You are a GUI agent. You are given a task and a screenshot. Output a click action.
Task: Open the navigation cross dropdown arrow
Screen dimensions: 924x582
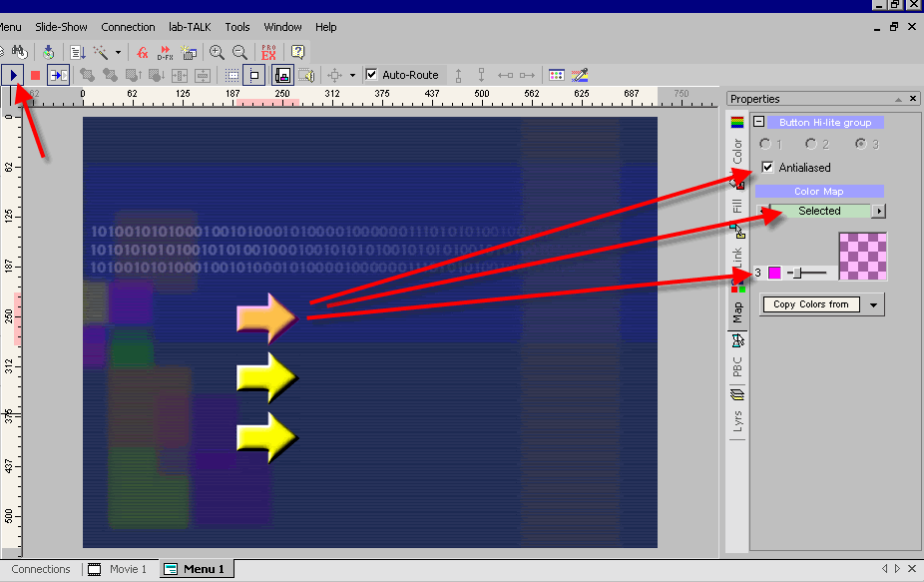tap(352, 76)
